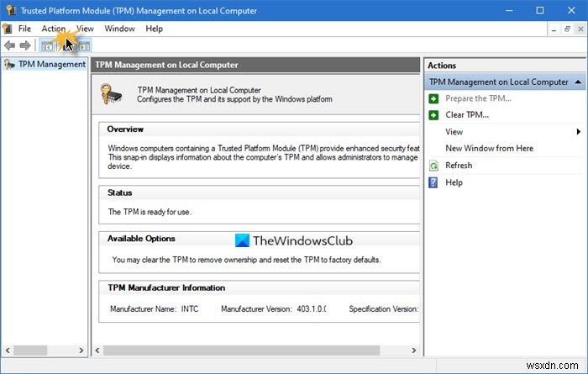Open the File menu
The width and height of the screenshot is (588, 374).
click(24, 29)
